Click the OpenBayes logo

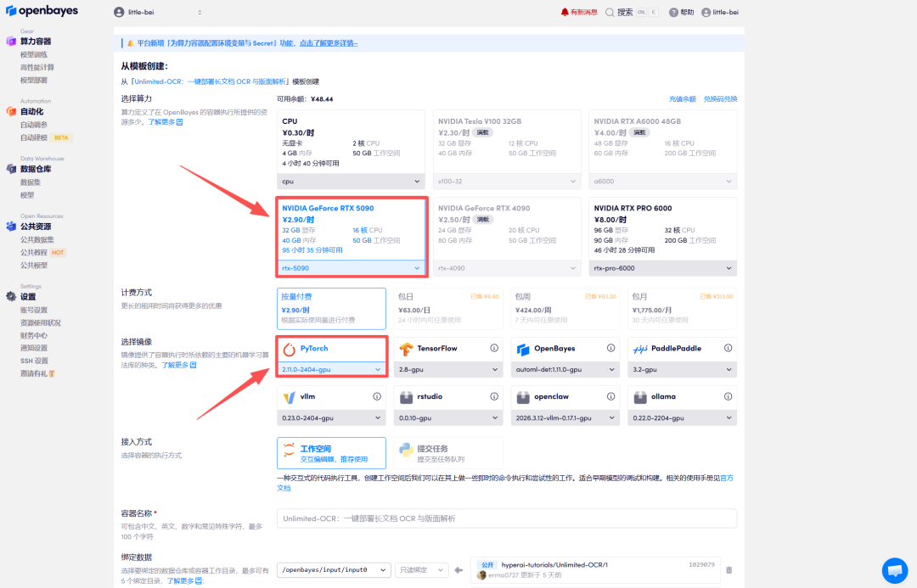coord(42,10)
